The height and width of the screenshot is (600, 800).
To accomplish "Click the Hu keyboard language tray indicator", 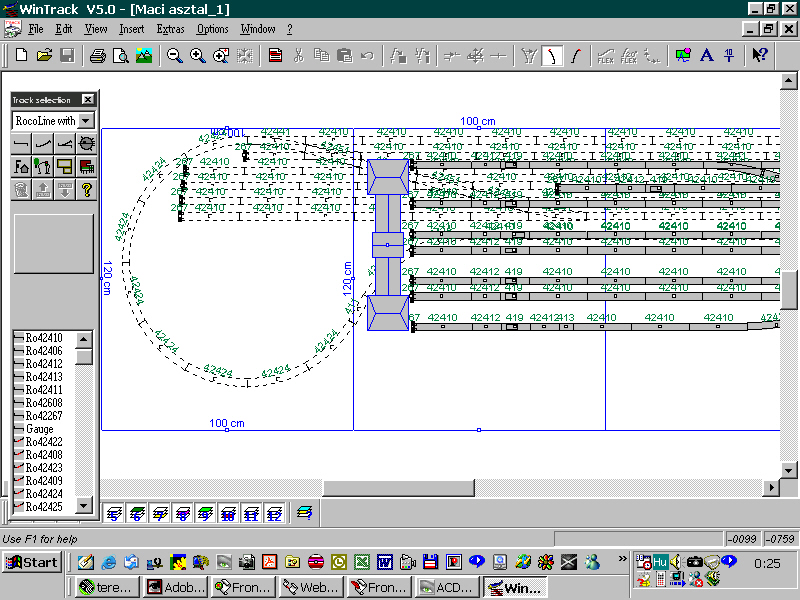I will tap(660, 562).
